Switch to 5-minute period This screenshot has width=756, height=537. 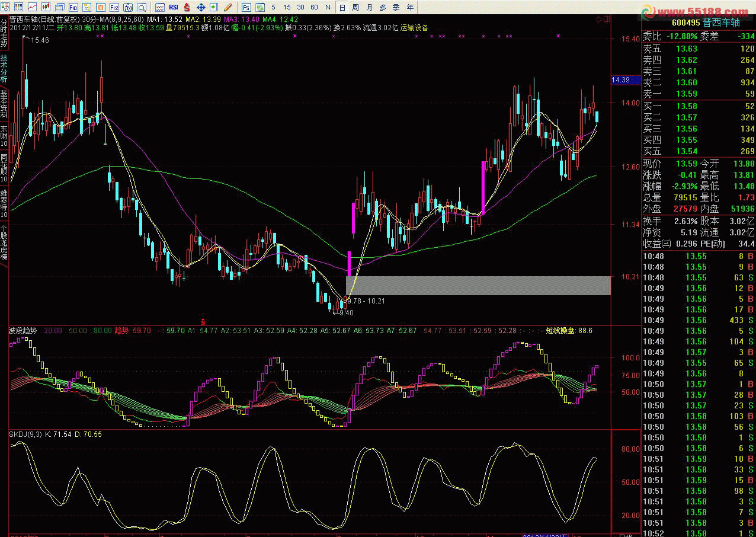tap(273, 7)
